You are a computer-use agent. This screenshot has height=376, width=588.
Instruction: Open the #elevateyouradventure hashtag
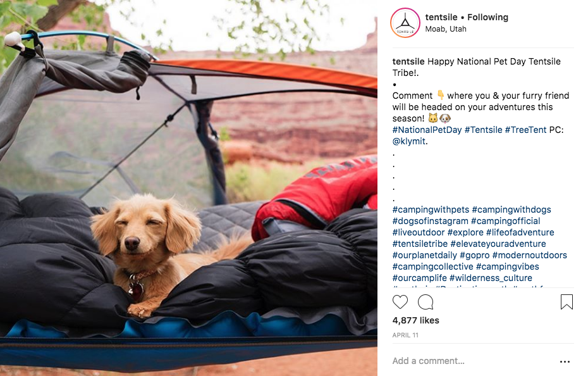pyautogui.click(x=498, y=244)
